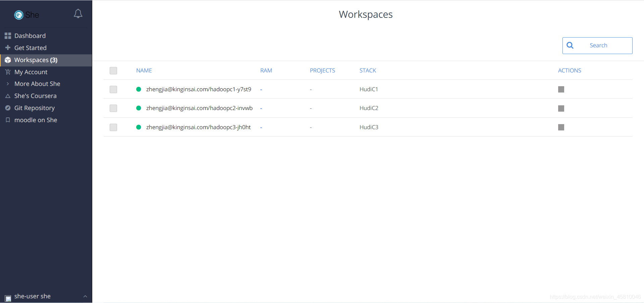Open the Dashboard menu item
Viewport: 644px width, 303px height.
pyautogui.click(x=46, y=36)
